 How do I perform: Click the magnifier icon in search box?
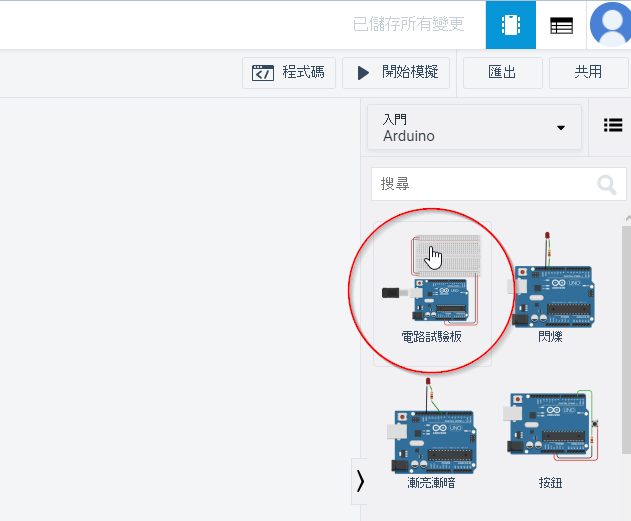point(606,185)
